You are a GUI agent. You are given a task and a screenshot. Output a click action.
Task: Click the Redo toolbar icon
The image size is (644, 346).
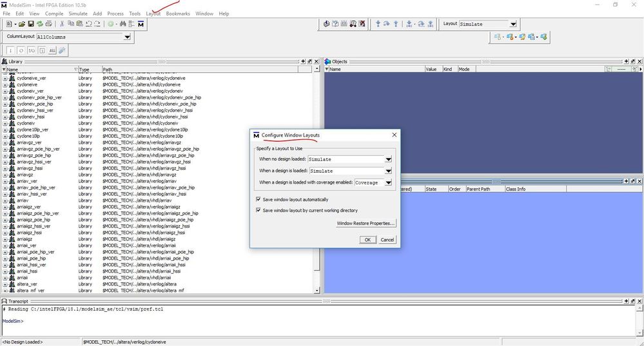click(x=97, y=24)
